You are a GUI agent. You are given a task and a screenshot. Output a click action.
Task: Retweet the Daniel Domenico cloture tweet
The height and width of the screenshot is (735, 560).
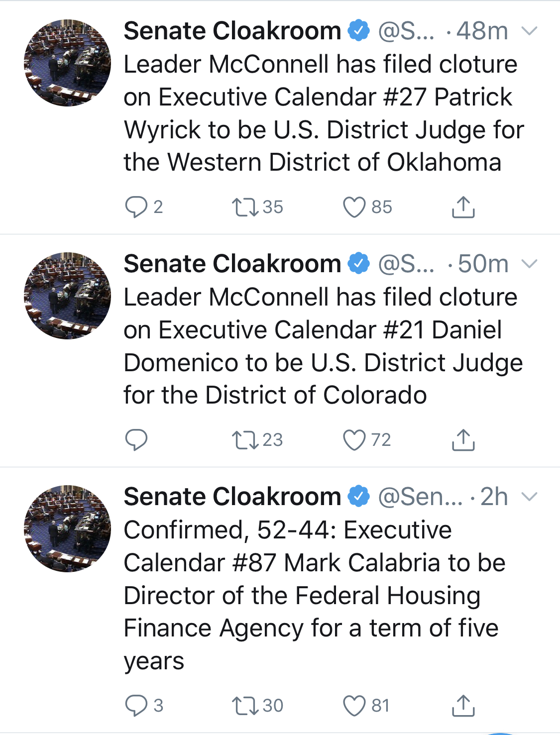pyautogui.click(x=245, y=440)
